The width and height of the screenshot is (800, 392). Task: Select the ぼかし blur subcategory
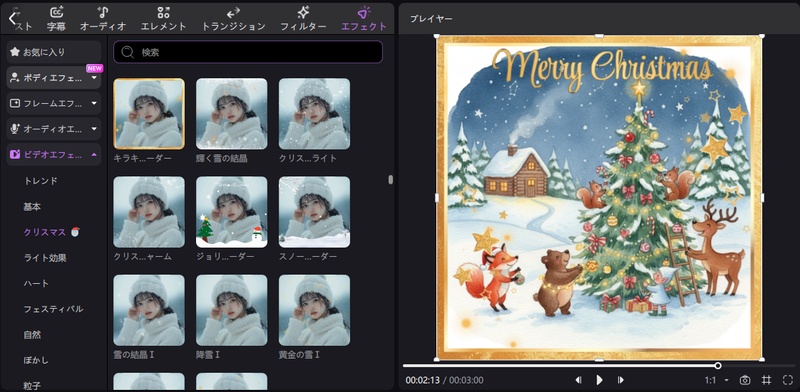coord(36,360)
